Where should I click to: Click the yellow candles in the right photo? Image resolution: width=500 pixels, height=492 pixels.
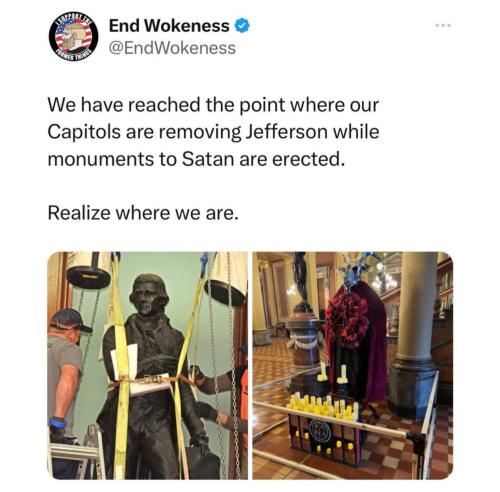point(323,406)
